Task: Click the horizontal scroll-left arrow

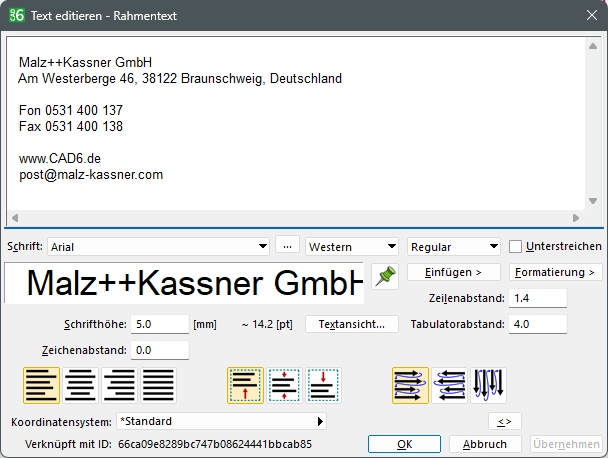Action: point(15,218)
